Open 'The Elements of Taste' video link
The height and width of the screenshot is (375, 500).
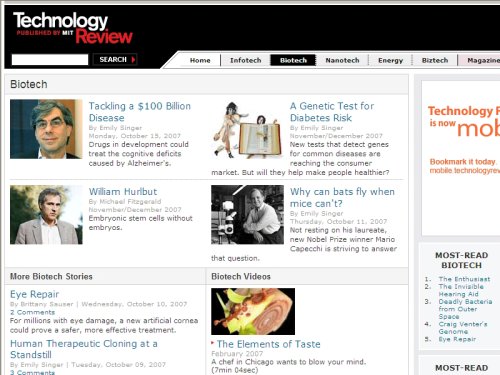coord(268,344)
